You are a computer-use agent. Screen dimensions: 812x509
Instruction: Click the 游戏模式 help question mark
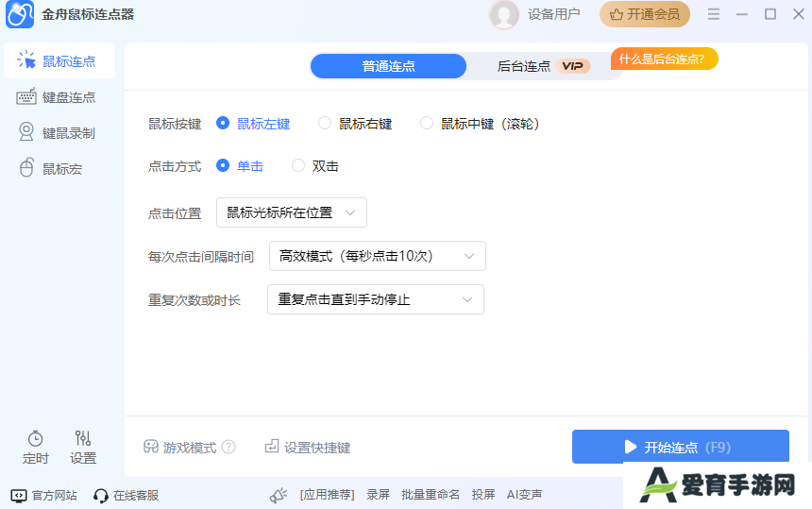click(x=228, y=447)
